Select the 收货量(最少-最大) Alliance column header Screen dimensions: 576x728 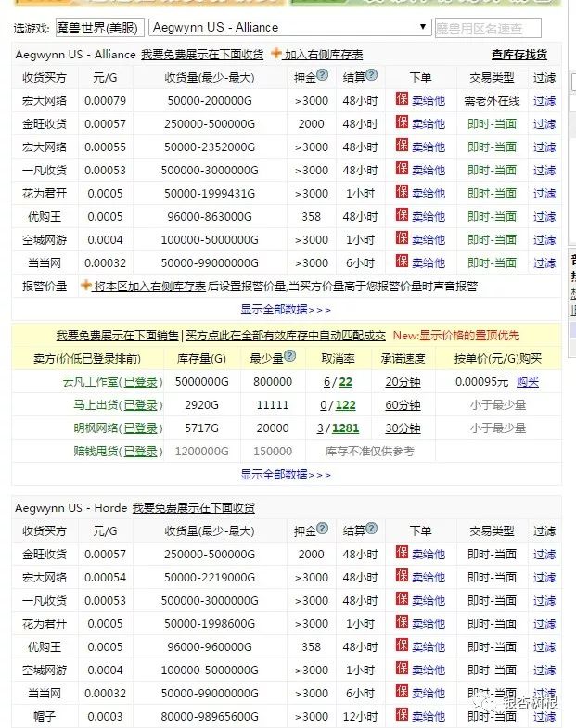[x=210, y=78]
